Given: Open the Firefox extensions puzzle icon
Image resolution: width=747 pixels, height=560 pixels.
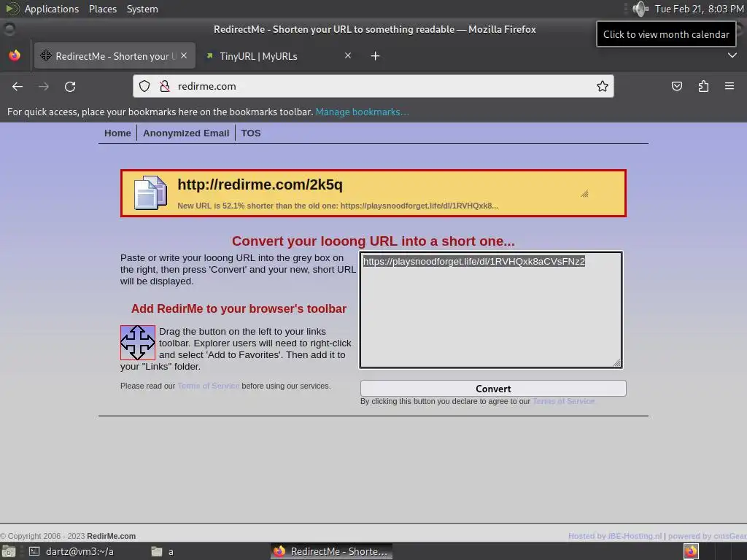Looking at the screenshot, I should coord(703,86).
